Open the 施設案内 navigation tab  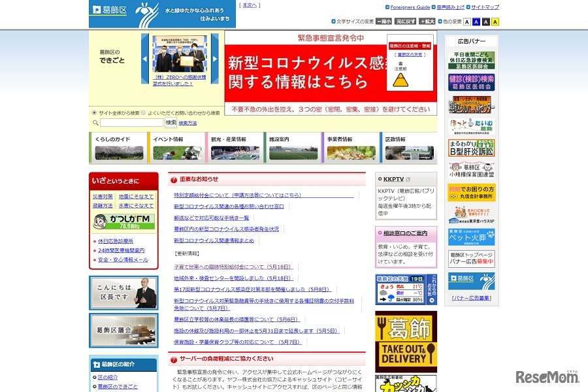coord(293,148)
